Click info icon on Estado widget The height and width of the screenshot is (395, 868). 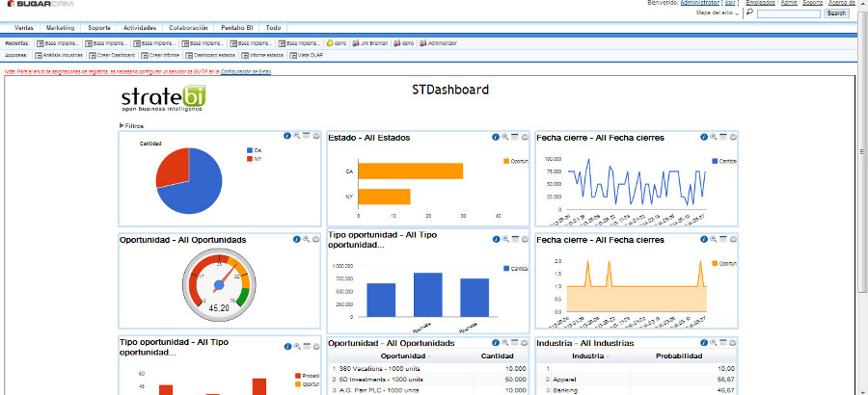pos(496,137)
